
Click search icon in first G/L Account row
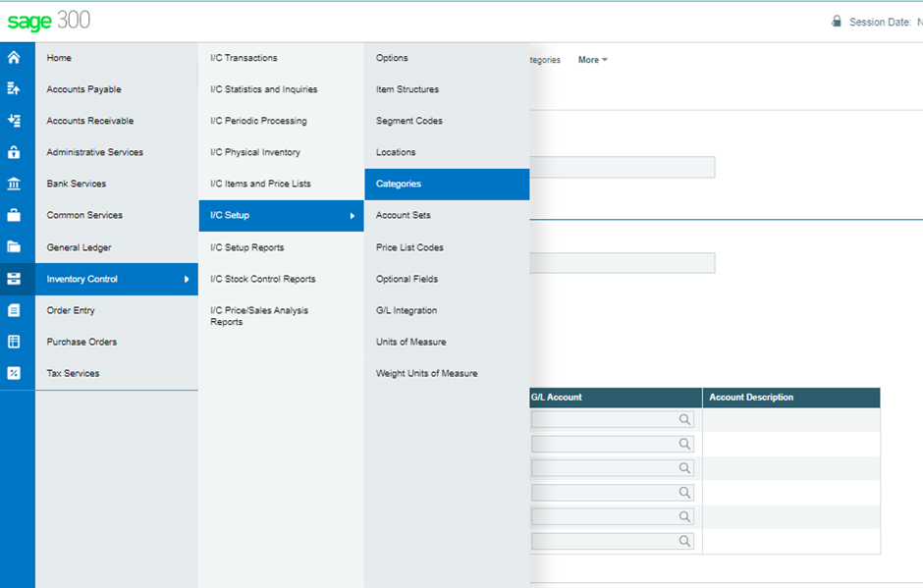point(684,419)
